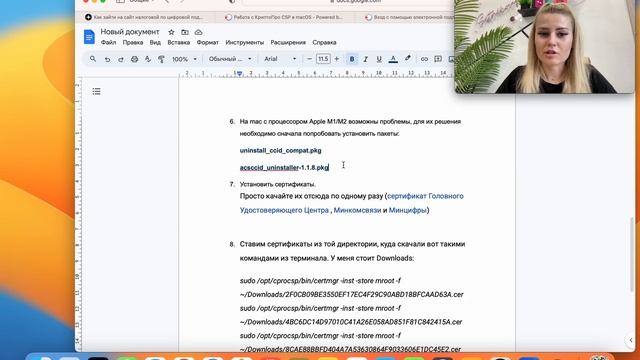
Task: Show the document outline icon
Action: (x=96, y=91)
